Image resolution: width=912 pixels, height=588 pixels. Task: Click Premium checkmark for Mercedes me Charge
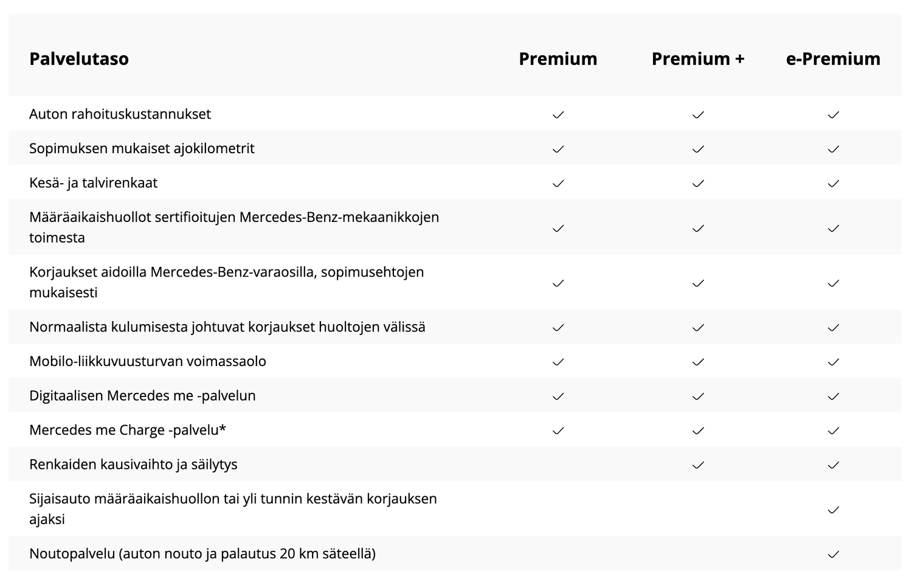(x=558, y=431)
